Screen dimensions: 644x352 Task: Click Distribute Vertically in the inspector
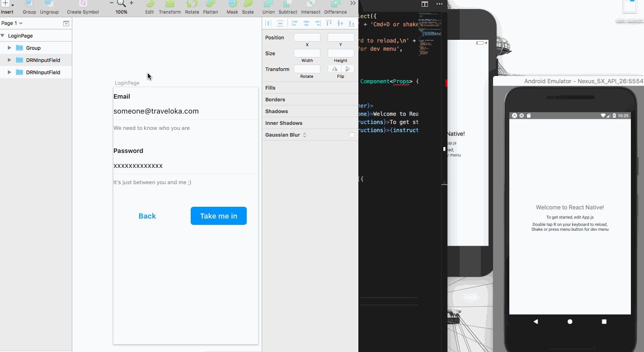(280, 23)
